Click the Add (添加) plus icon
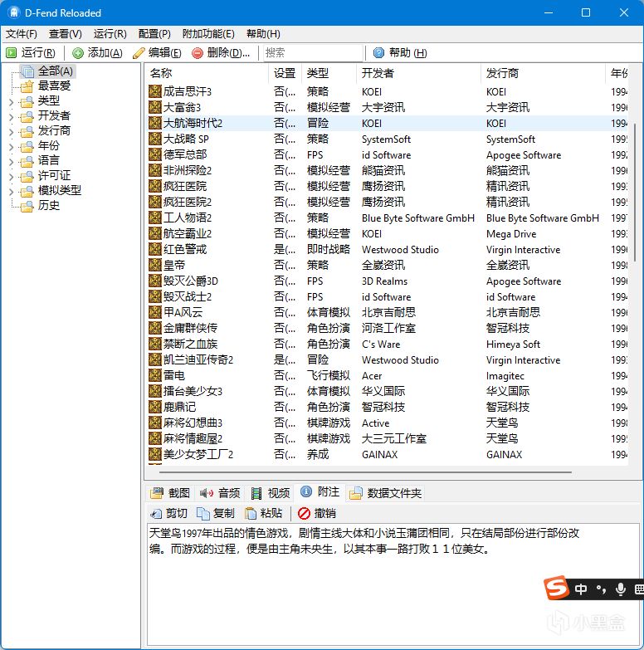Screen dimensions: 644x650 77,53
